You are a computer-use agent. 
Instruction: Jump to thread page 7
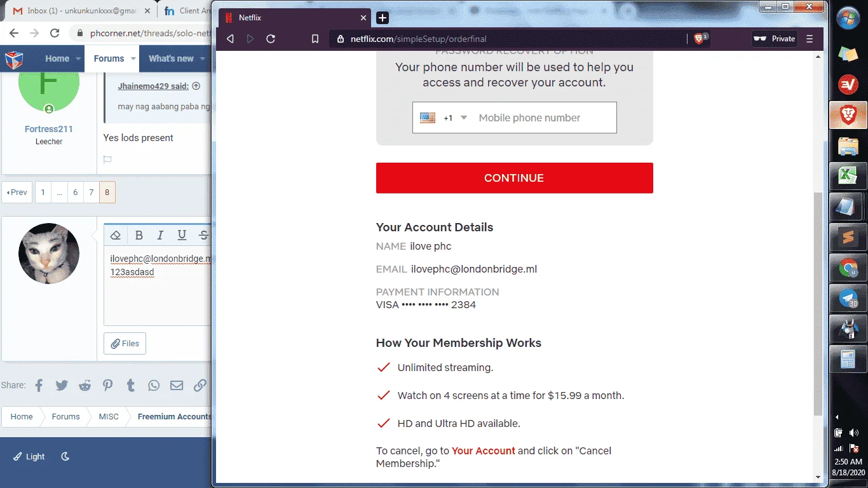(92, 192)
